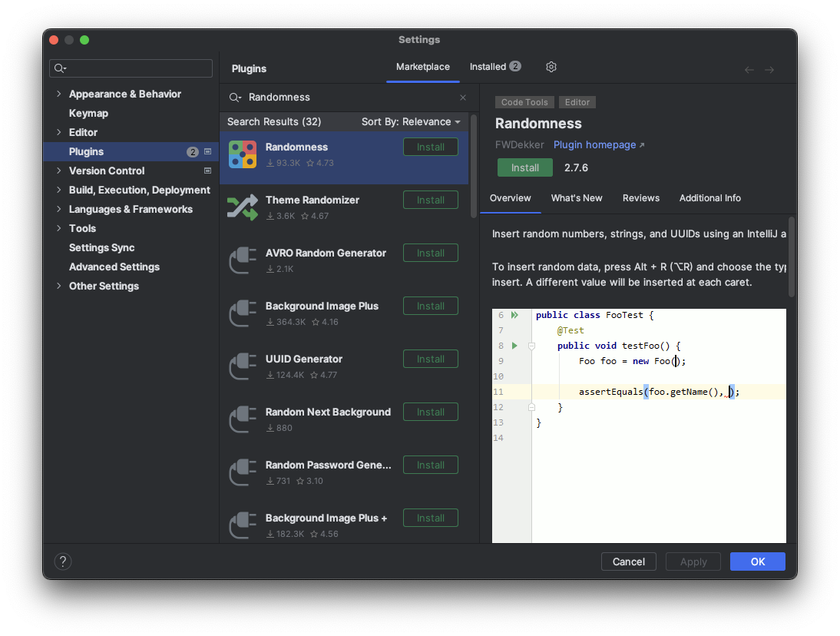
Task: Expand Build, Execution, Deployment section
Action: pos(59,190)
